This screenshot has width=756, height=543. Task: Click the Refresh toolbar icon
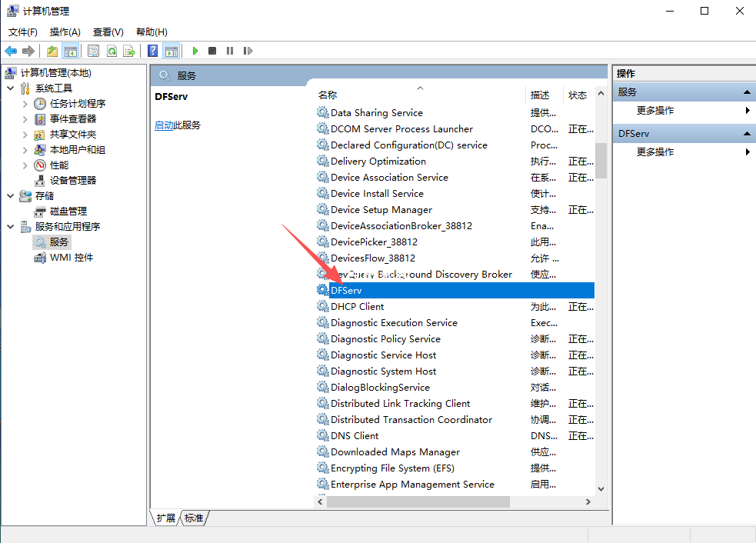pyautogui.click(x=112, y=51)
